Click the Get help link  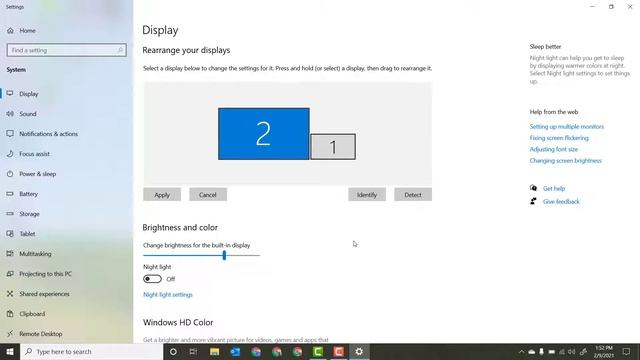(554, 189)
